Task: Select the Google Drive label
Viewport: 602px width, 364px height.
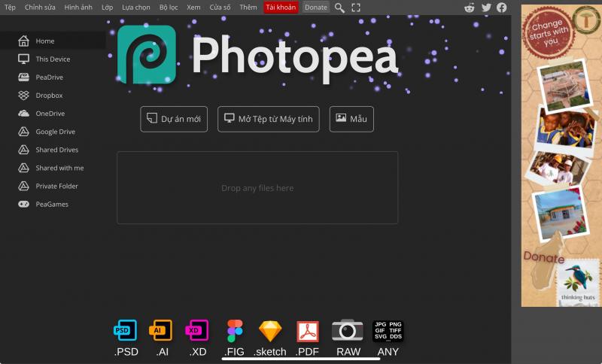Action: pyautogui.click(x=55, y=132)
